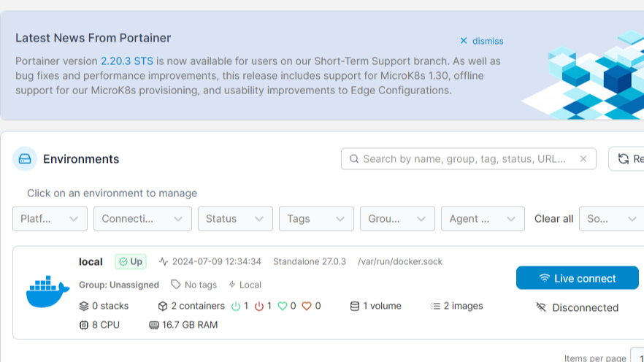Open the Status filter dropdown
Image resolution: width=644 pixels, height=362 pixels.
point(235,219)
